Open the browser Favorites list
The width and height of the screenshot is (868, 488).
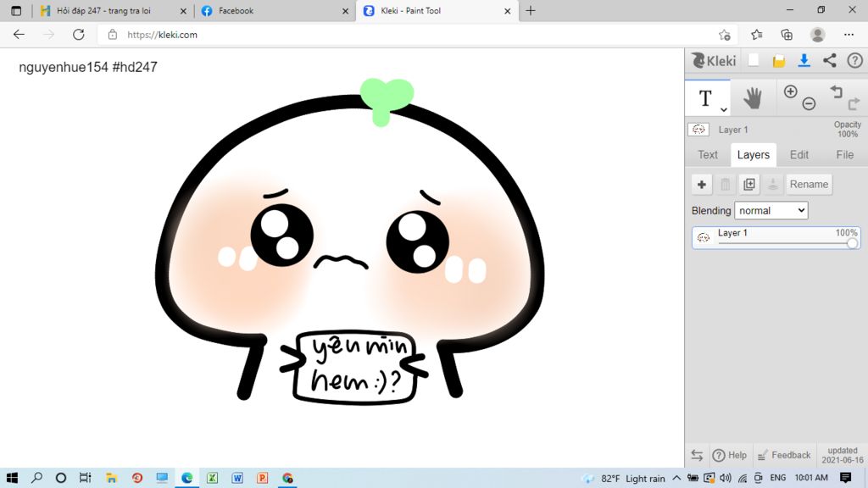[x=756, y=35]
